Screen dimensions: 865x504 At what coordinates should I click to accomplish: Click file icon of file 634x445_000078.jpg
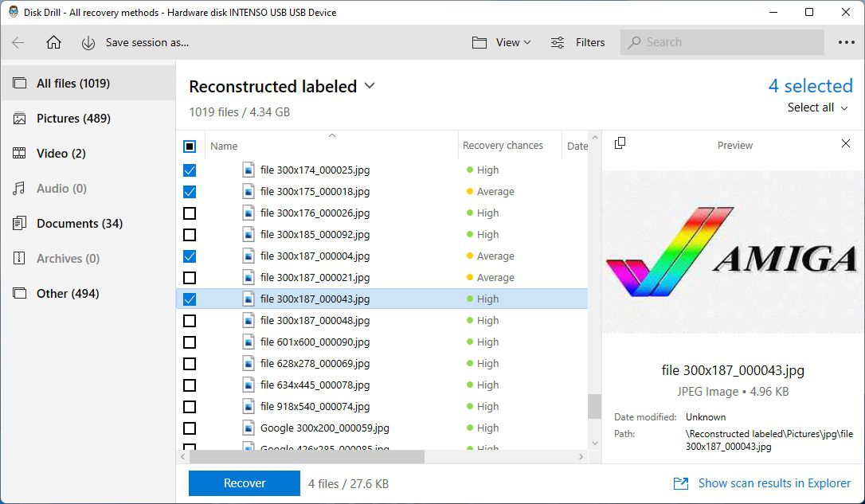(x=249, y=385)
